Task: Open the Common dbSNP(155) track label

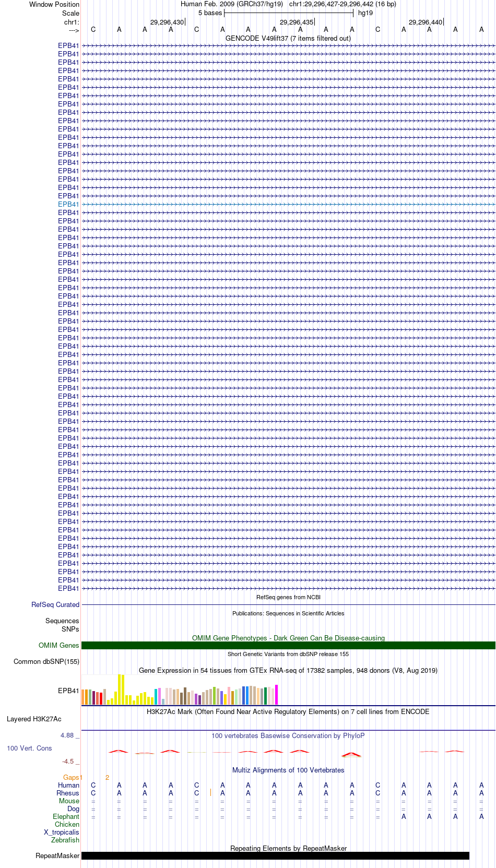Action: [x=46, y=661]
